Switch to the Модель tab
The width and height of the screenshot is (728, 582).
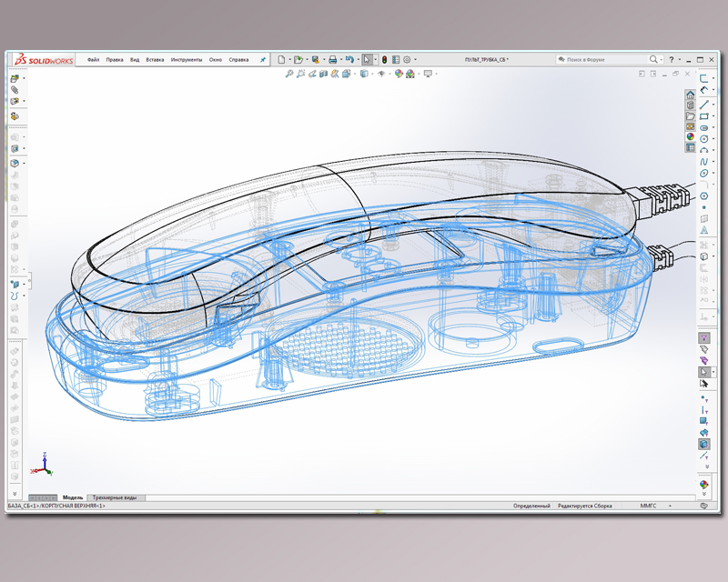[73, 497]
